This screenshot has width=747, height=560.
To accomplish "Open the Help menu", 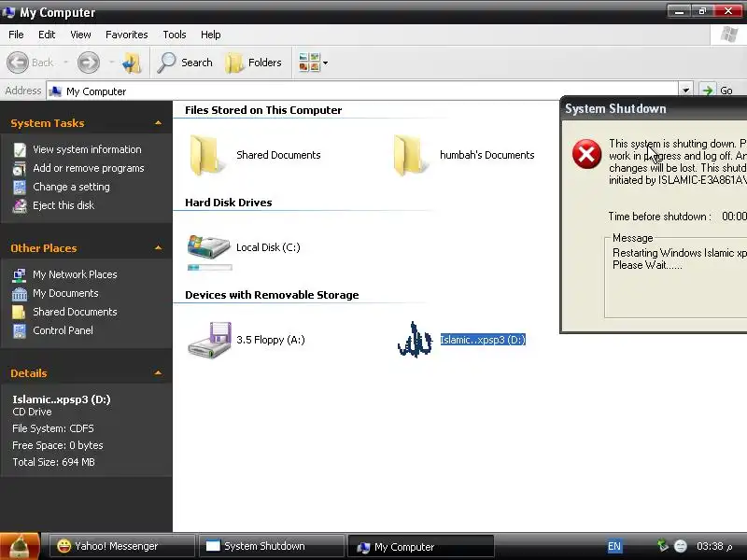I will click(211, 35).
